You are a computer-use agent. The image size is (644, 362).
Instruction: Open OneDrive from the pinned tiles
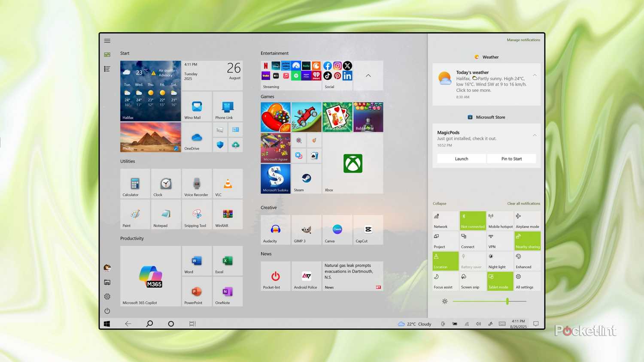pyautogui.click(x=196, y=137)
